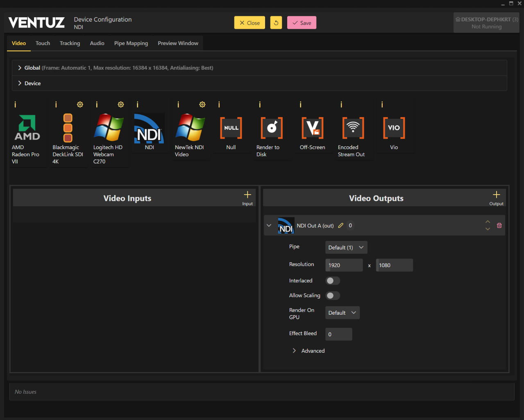Select the Blackmagic DeckLink SDI 4K icon

click(x=68, y=128)
